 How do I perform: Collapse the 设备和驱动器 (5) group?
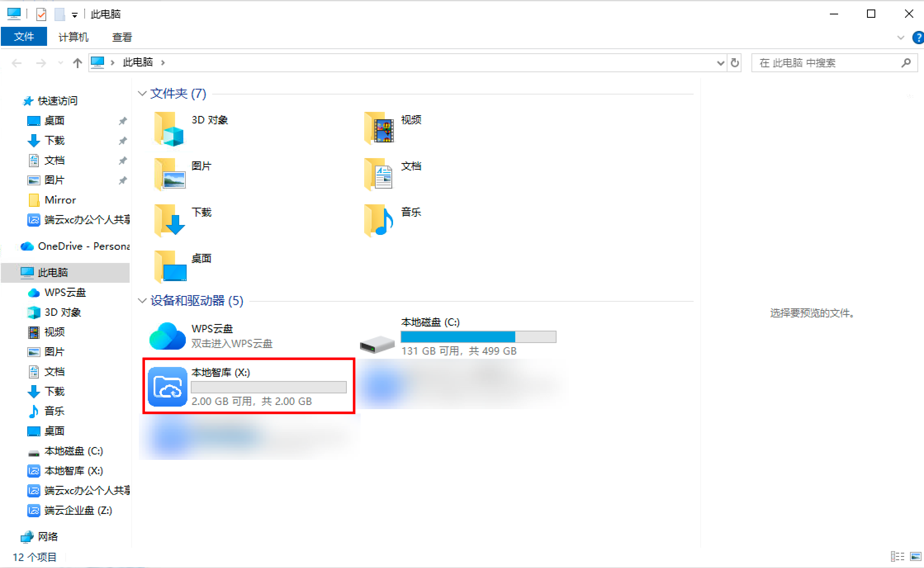(x=142, y=301)
